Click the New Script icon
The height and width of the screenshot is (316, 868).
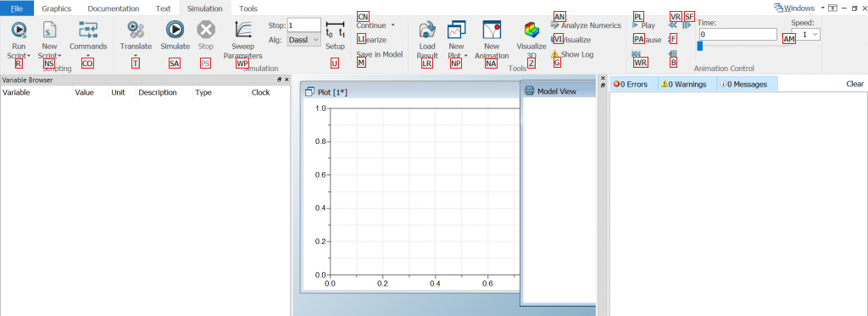tap(49, 30)
